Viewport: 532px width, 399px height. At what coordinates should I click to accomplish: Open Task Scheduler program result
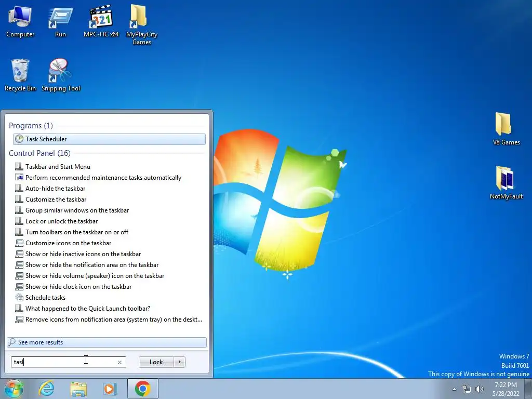coord(109,139)
